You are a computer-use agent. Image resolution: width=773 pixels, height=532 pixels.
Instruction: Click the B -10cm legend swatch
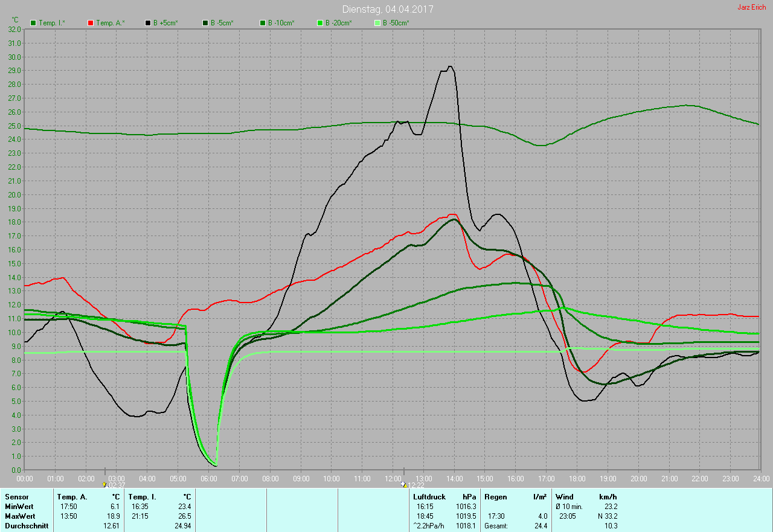(x=263, y=23)
